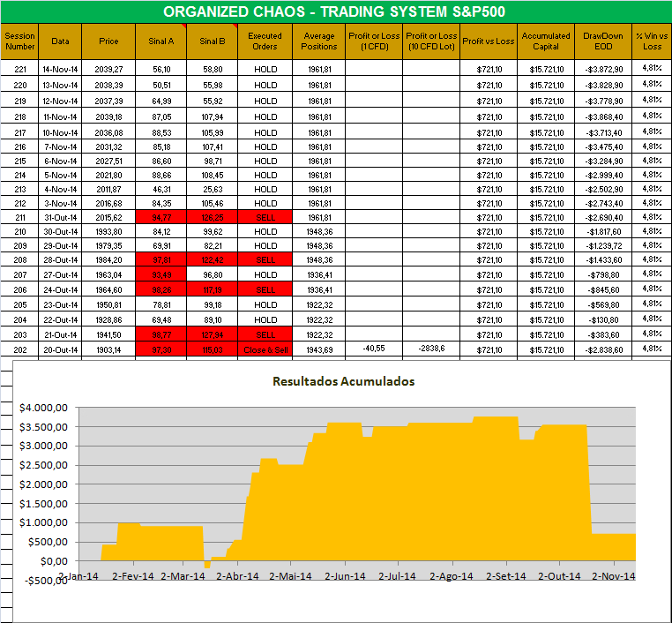Select the Profit or Loss (1 CFD) header
This screenshot has height=623, width=672.
click(374, 41)
